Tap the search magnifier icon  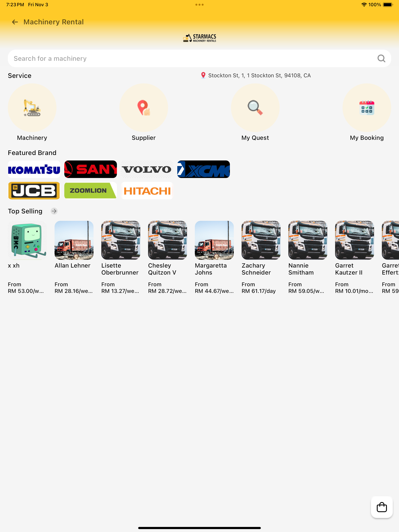(x=381, y=58)
